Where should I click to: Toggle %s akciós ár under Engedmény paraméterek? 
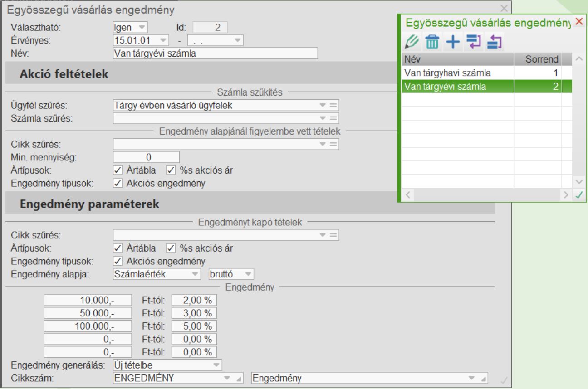click(x=171, y=248)
